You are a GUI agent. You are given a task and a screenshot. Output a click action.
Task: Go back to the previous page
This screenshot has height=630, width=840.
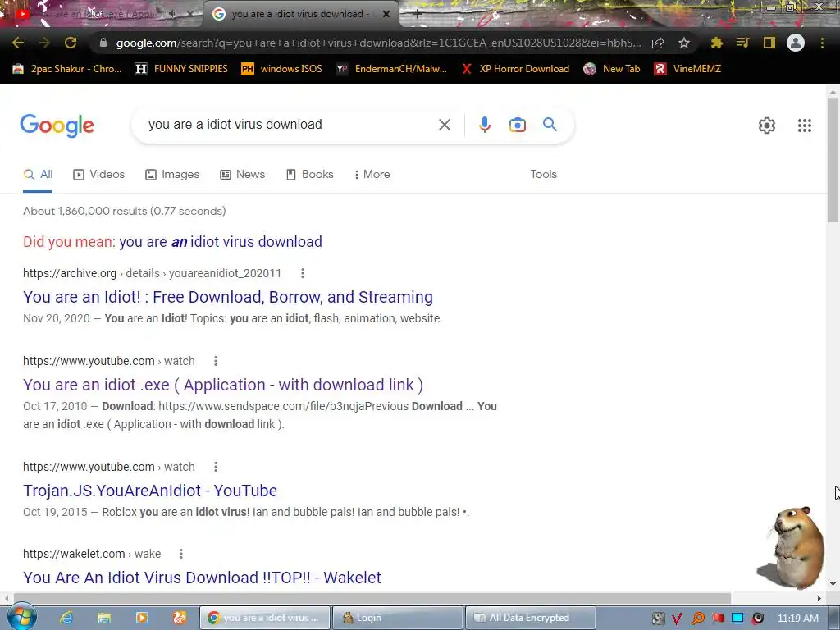tap(18, 43)
